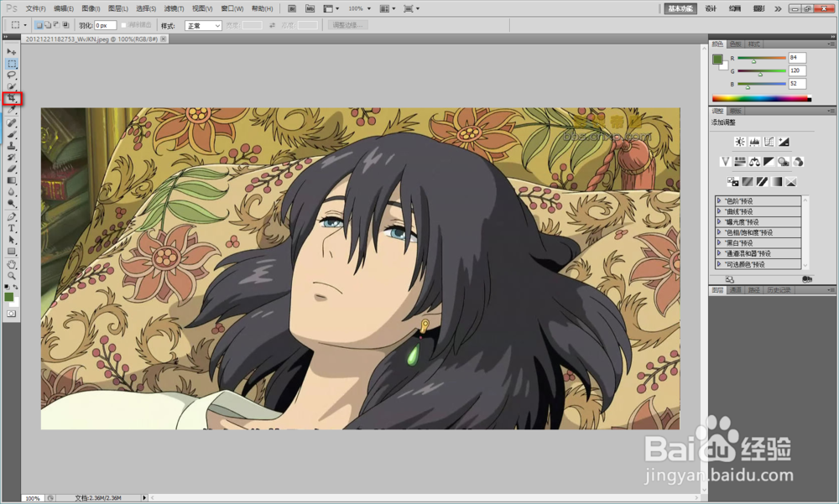Enable New Selection mode in options bar
839x504 pixels.
pos(39,25)
